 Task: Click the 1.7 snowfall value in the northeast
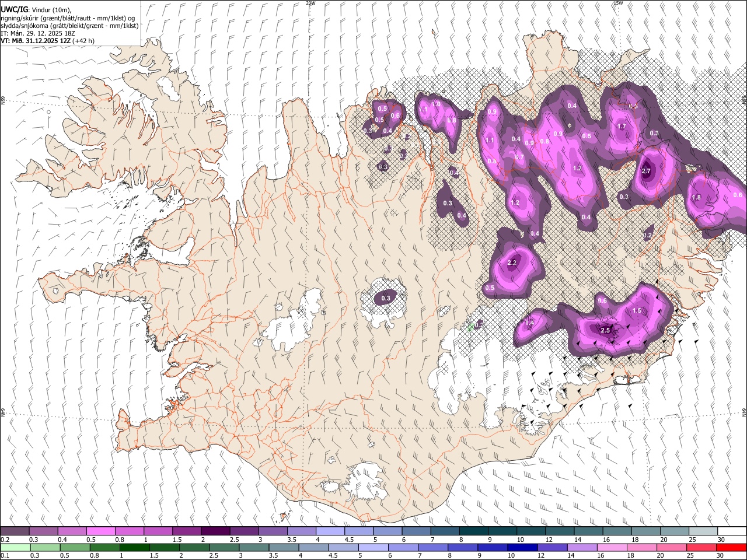(622, 127)
